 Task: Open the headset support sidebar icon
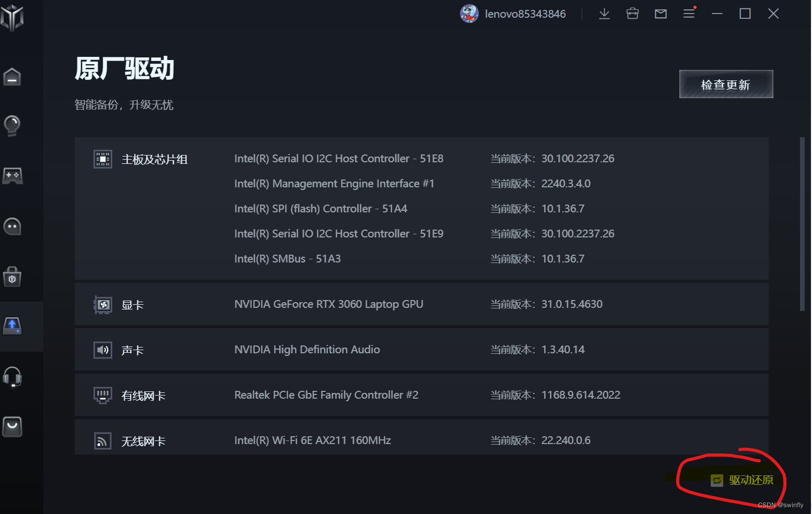tap(12, 377)
